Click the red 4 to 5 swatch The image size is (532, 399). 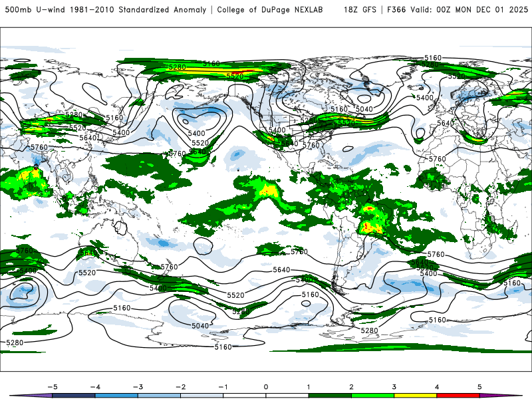[x=458, y=396]
